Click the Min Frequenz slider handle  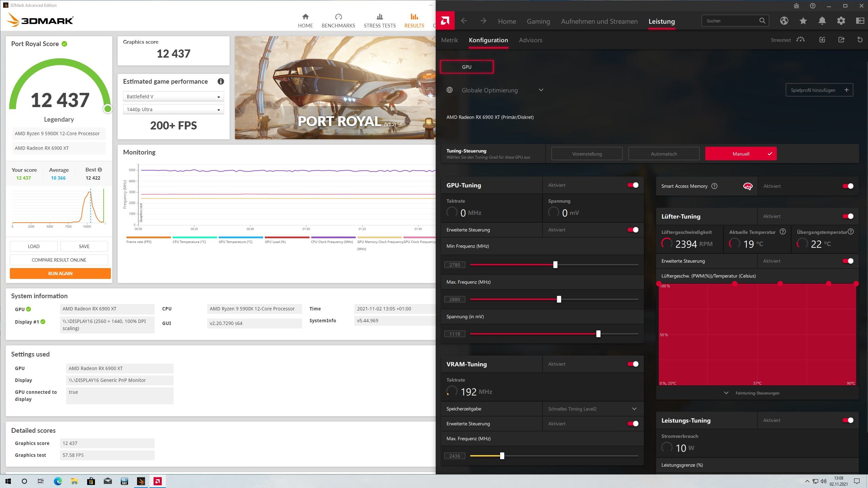tap(555, 265)
